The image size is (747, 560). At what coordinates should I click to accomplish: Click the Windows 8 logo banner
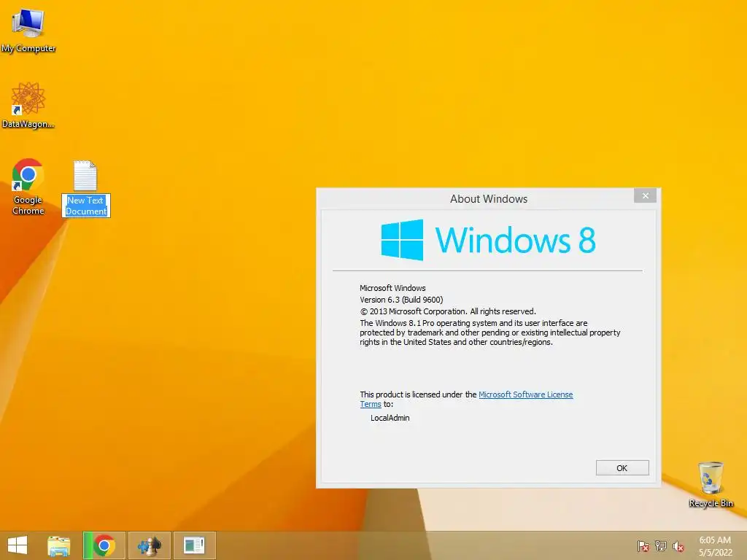(x=488, y=239)
